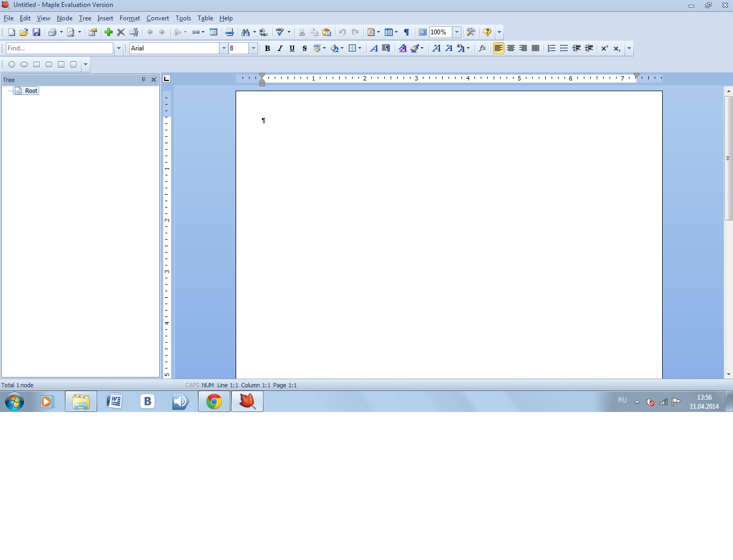Toggle bold formatting
Screen dimensions: 733x560
tap(267, 48)
